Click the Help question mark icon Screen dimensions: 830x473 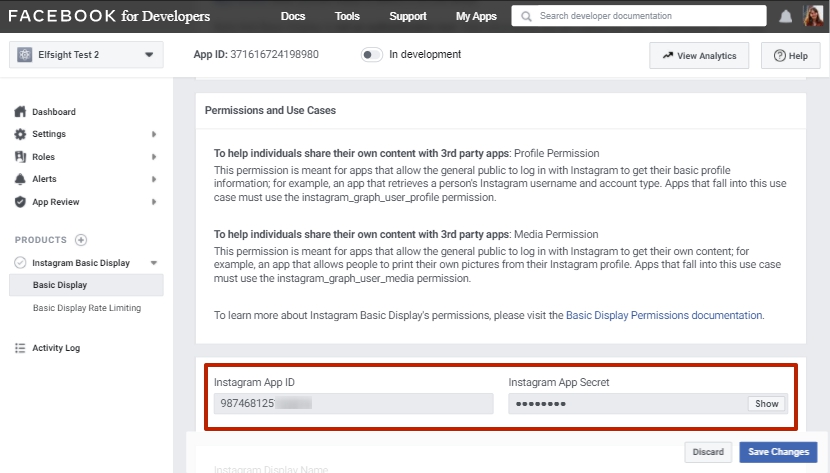[x=780, y=56]
